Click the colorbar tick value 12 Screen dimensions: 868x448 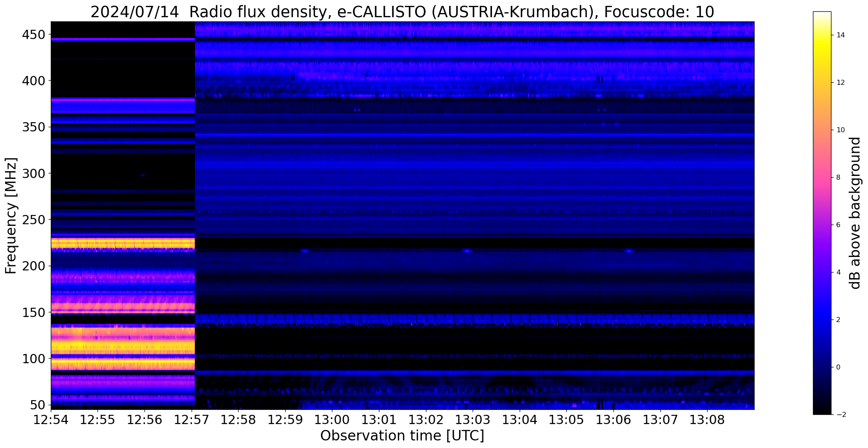click(x=841, y=83)
